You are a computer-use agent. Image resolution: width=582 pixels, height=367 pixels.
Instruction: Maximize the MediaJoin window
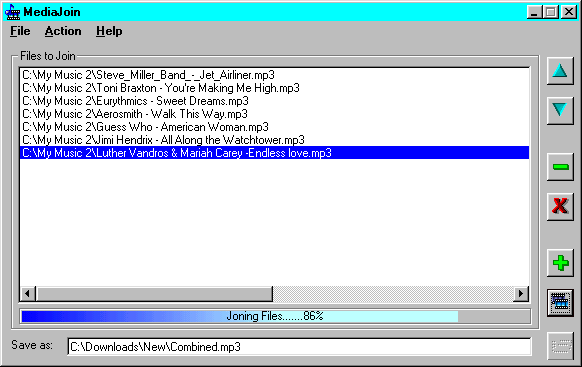tap(551, 12)
